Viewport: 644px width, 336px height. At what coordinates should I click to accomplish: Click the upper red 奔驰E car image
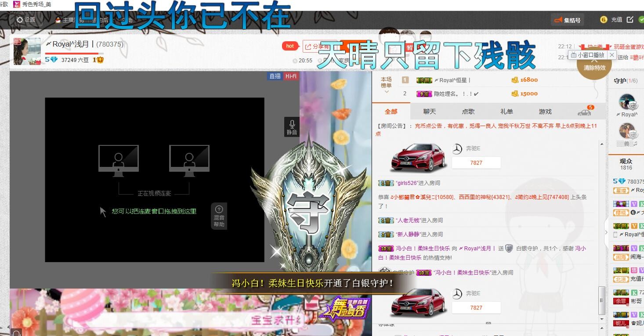click(418, 157)
